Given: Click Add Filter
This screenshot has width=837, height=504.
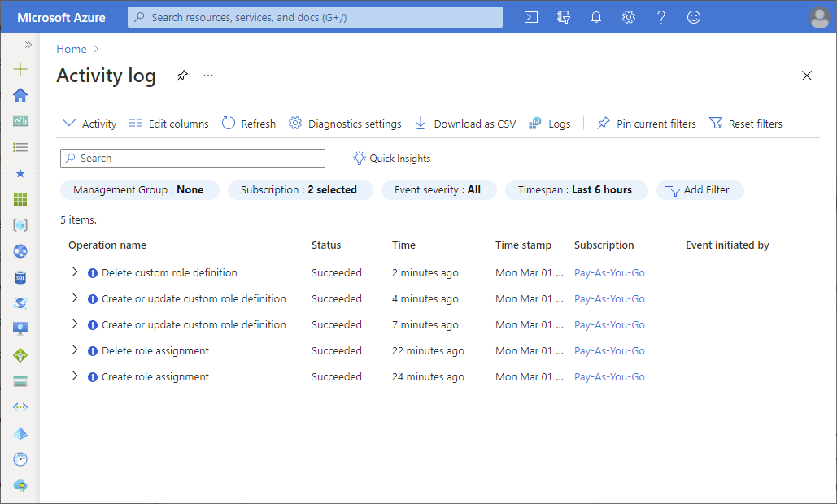Looking at the screenshot, I should (700, 190).
